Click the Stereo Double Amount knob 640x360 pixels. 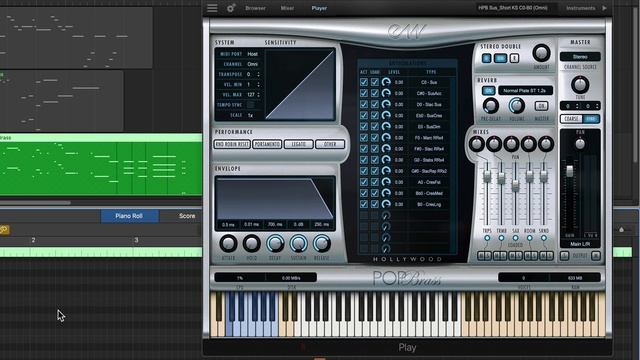pos(541,53)
